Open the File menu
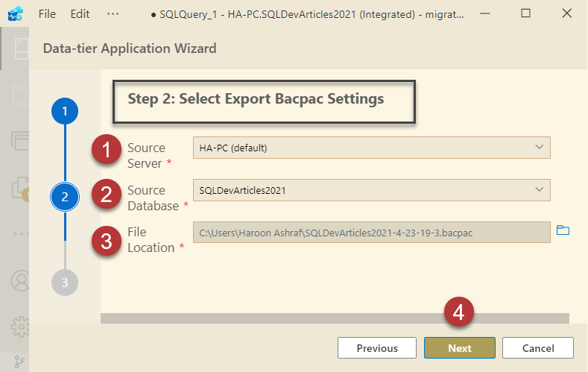588x372 pixels. pyautogui.click(x=47, y=14)
